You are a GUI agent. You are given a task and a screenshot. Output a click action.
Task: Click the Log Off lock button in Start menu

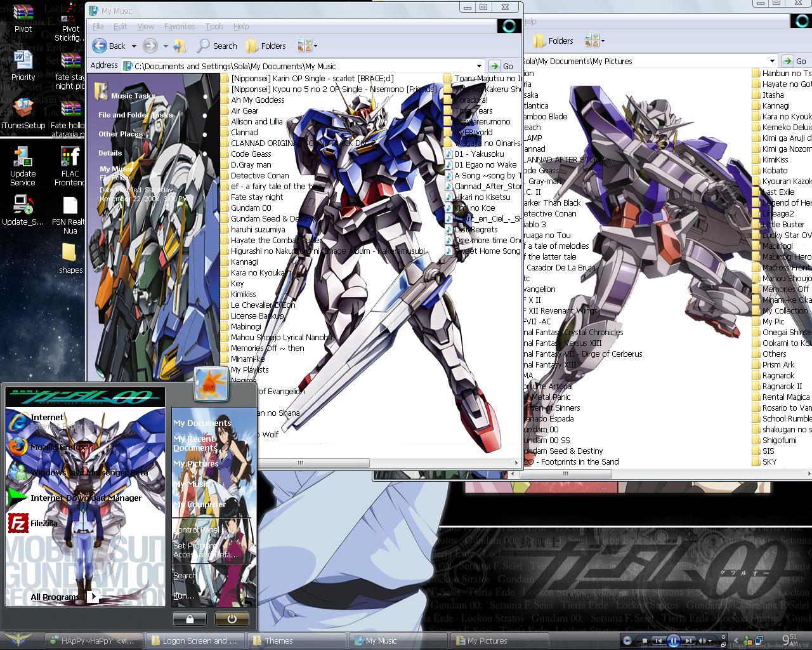190,618
